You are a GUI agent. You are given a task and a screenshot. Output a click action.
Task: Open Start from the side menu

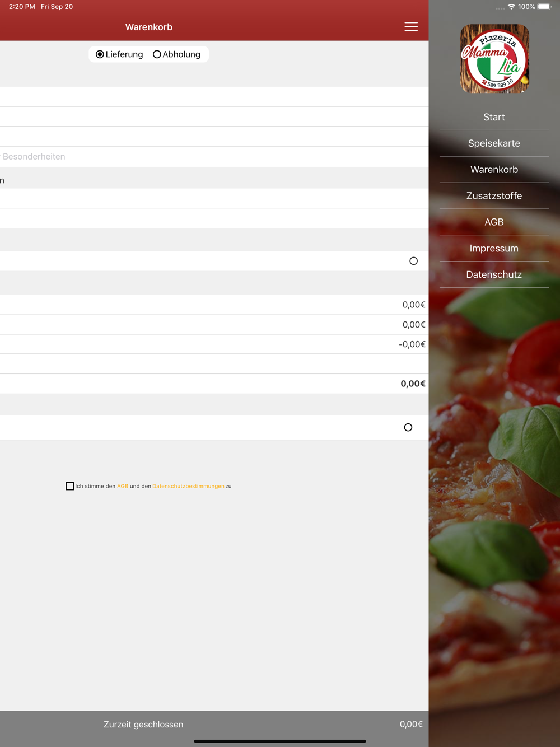coord(494,117)
